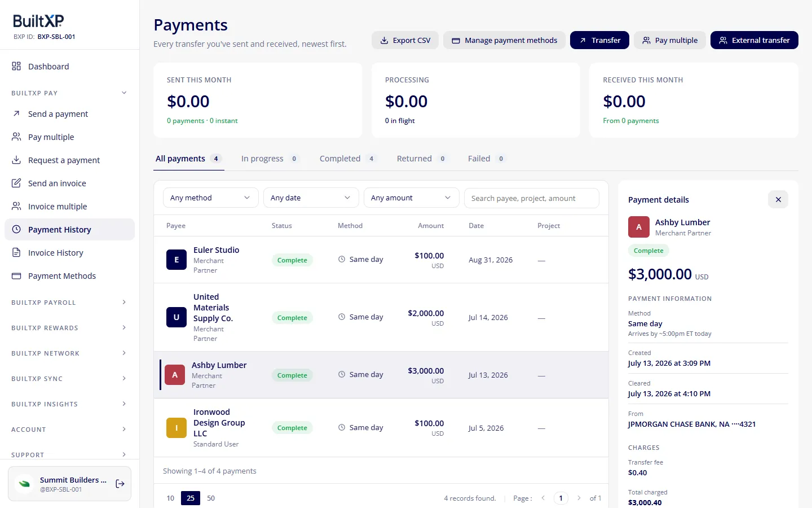This screenshot has width=812, height=508.
Task: Set page size to 10
Action: tap(170, 498)
